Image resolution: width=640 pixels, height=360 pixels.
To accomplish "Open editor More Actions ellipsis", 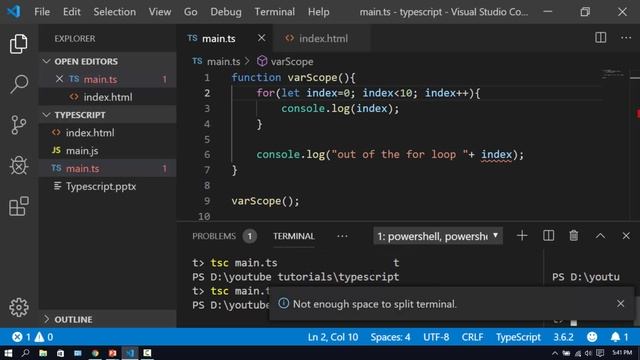I will (626, 38).
